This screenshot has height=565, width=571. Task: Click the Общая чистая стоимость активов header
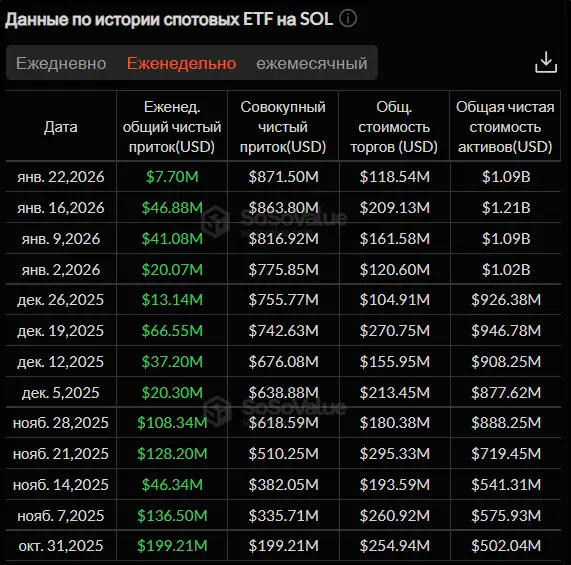tap(505, 127)
